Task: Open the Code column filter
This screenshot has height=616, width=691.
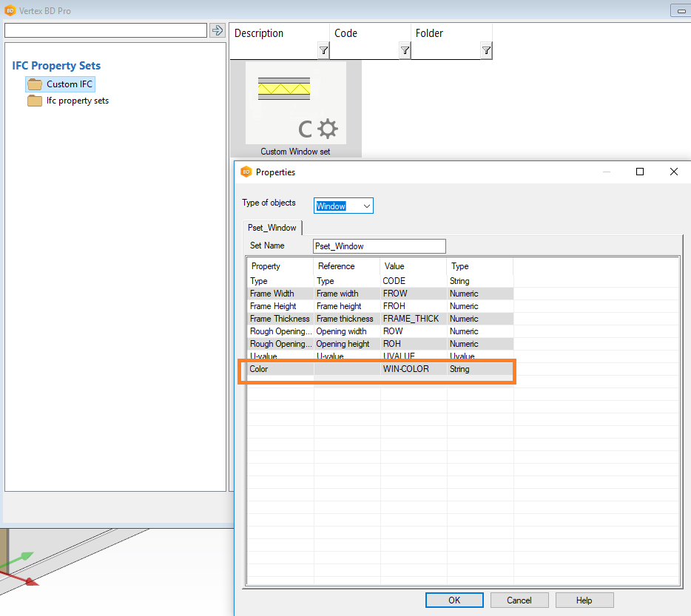Action: pos(405,50)
